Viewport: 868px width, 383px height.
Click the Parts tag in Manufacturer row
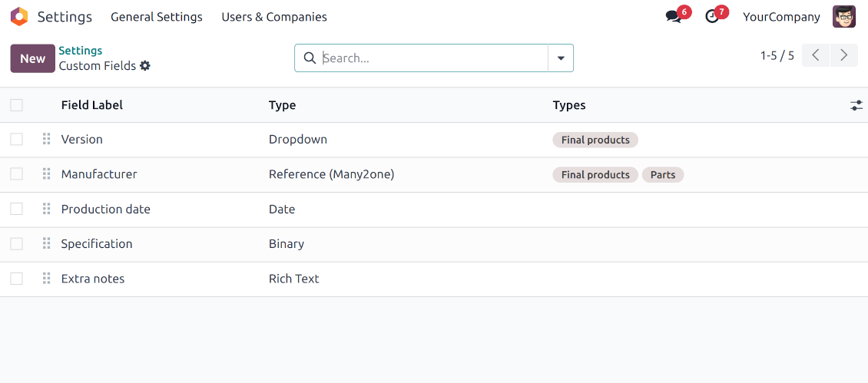coord(663,175)
